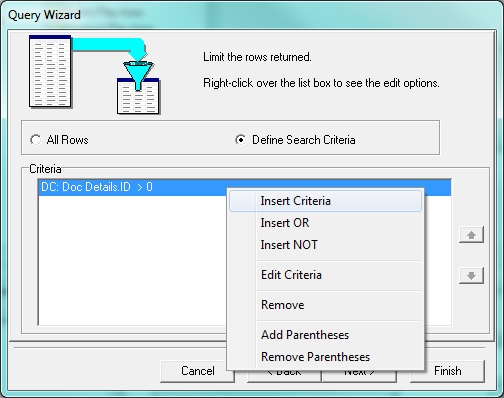Select Add Parentheses menu item
The width and height of the screenshot is (504, 398).
point(325,335)
